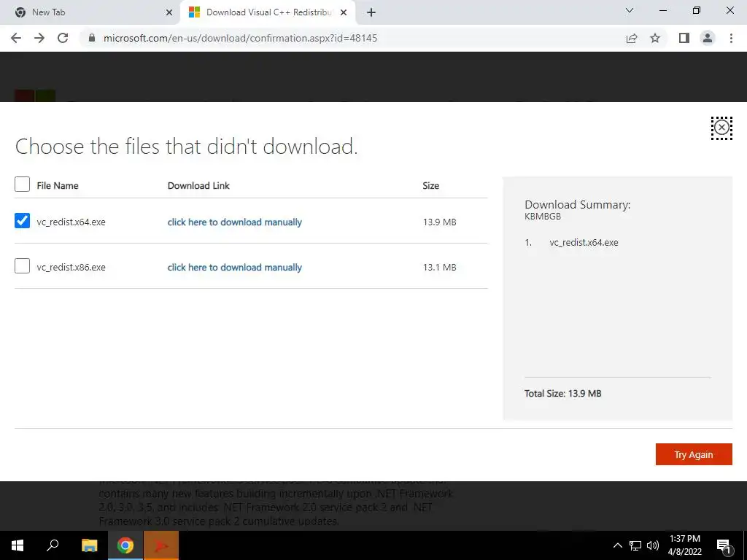
Task: Select the Download Visual C++ Redistributable tab
Action: 268,12
